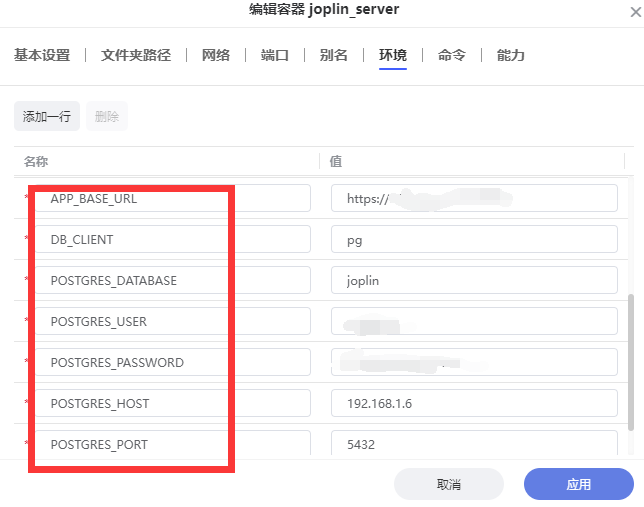
Task: Edit the POSTGRES_PORT name field
Action: (x=172, y=443)
